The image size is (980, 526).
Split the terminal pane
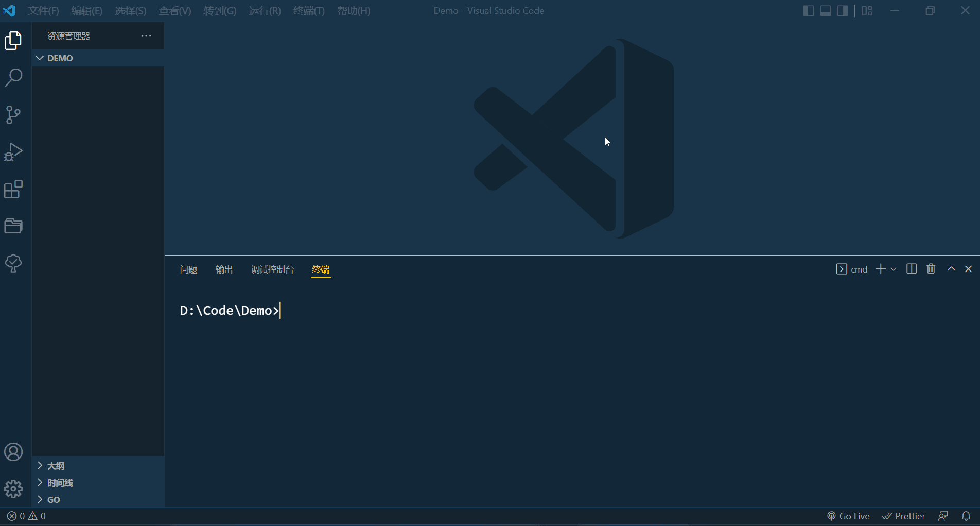(x=912, y=269)
